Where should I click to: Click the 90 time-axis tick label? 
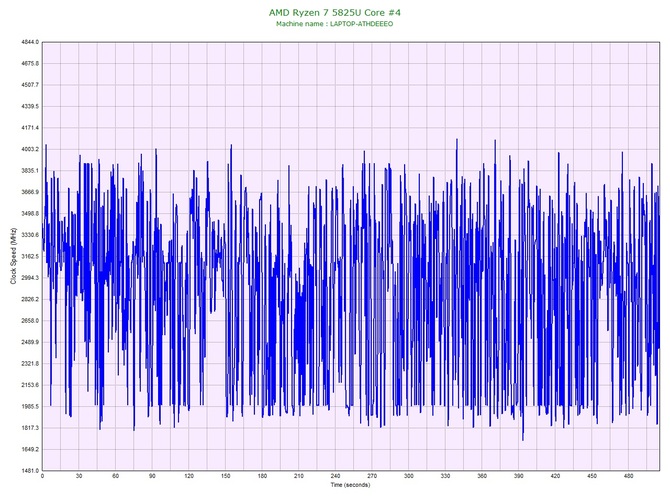(x=153, y=476)
